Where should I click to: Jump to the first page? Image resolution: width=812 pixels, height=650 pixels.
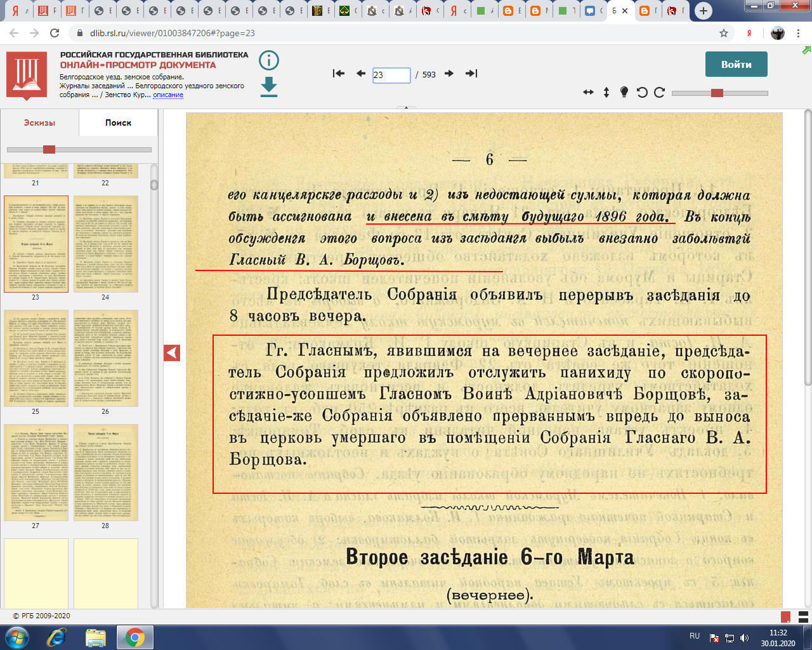339,74
